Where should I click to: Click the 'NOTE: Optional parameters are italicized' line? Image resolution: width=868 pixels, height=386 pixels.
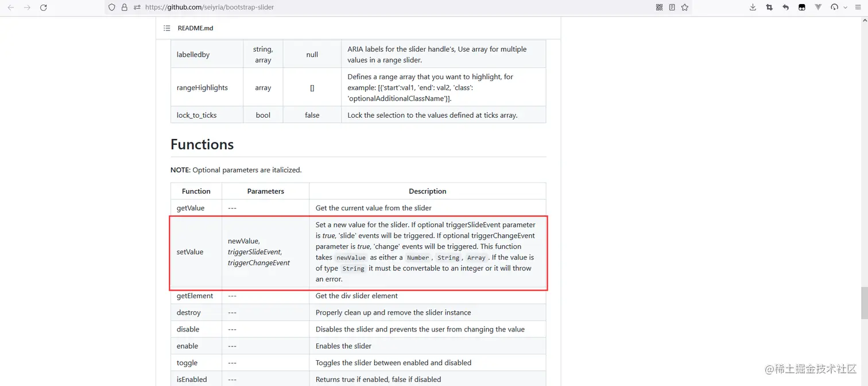(x=236, y=170)
